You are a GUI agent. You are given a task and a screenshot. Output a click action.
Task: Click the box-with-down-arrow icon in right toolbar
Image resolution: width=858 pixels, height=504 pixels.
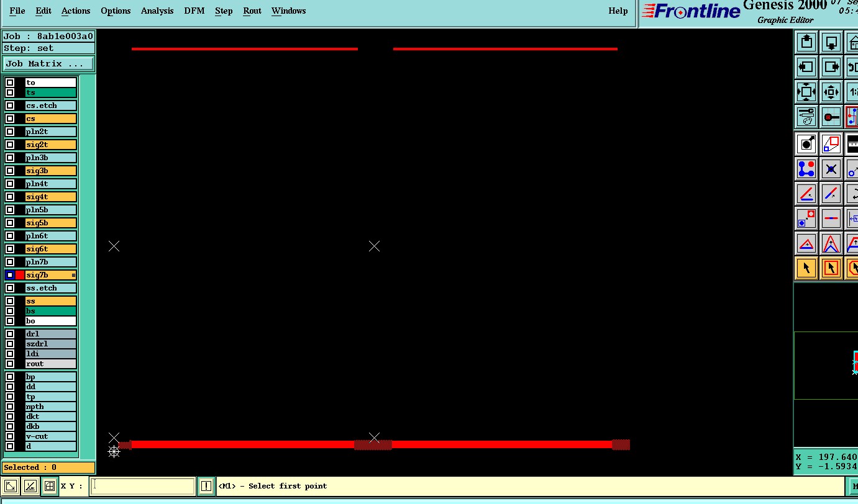(831, 42)
